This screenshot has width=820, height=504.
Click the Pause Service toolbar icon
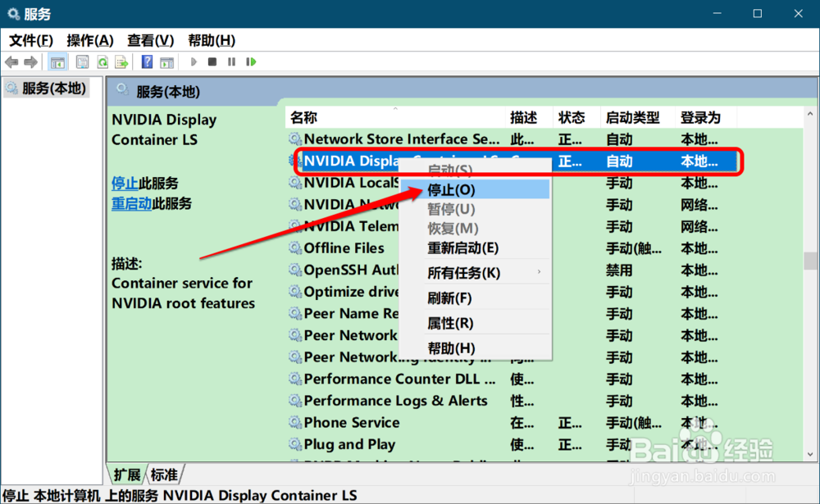click(x=231, y=62)
